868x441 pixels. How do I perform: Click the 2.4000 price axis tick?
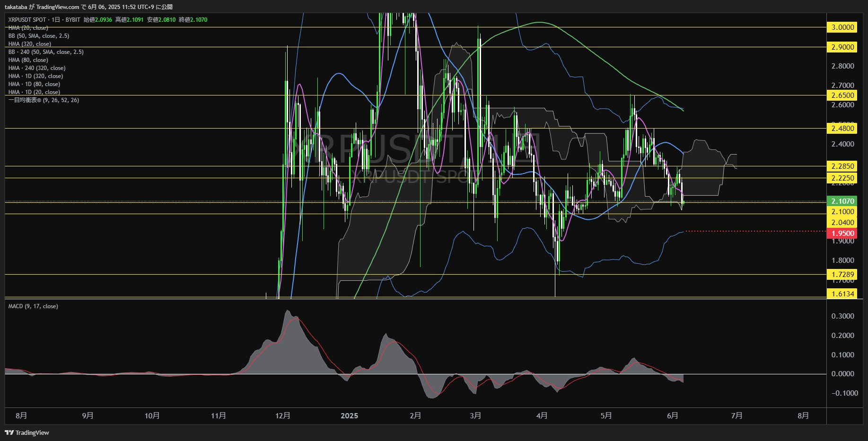coord(843,144)
